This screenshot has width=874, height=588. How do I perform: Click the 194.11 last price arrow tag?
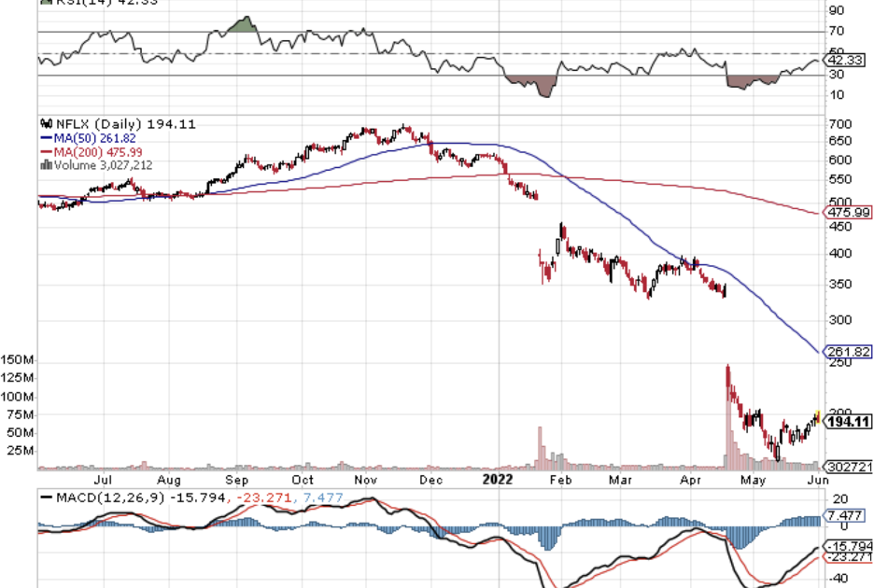point(847,422)
